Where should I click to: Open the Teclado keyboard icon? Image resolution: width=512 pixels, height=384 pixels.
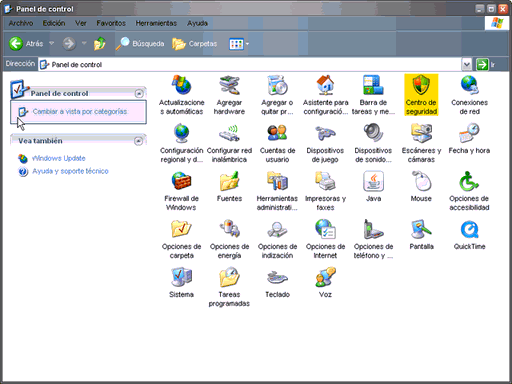point(277,283)
